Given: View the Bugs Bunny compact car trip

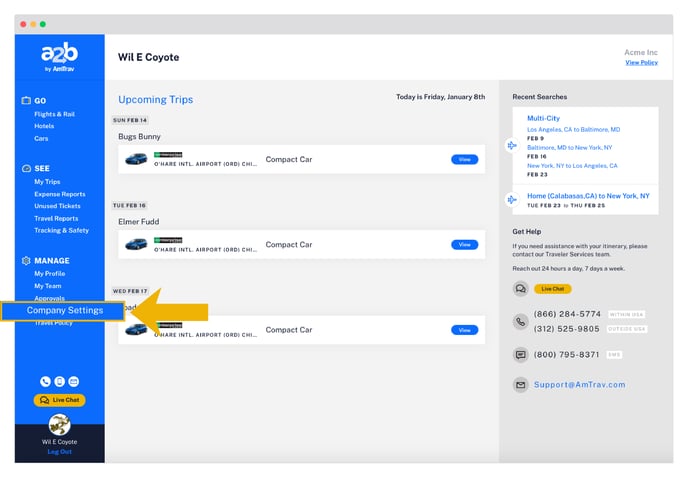Looking at the screenshot, I should [464, 159].
